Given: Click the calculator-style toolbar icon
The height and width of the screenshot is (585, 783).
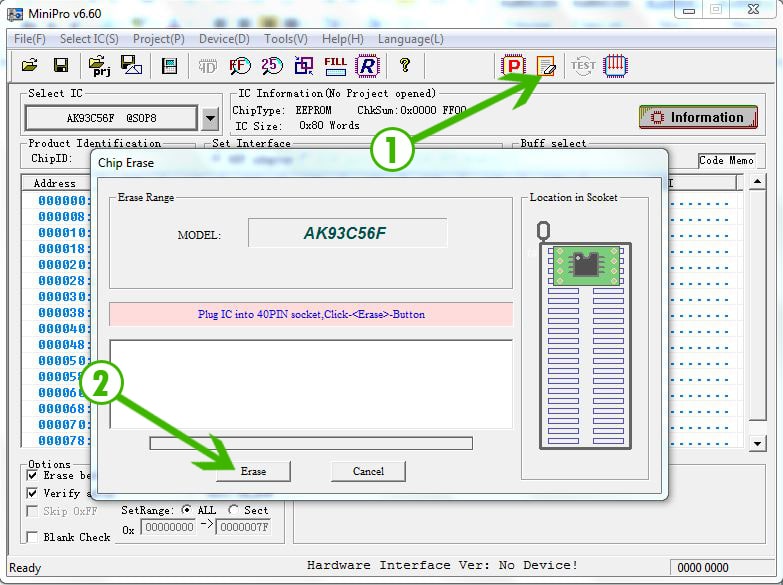Looking at the screenshot, I should pyautogui.click(x=170, y=65).
